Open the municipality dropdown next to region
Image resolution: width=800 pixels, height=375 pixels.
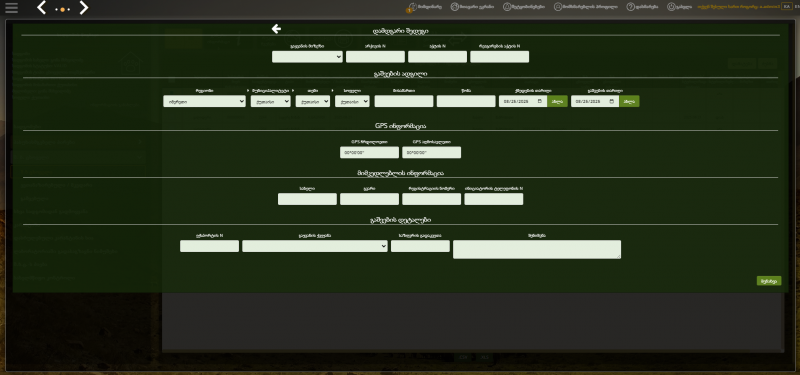click(270, 101)
